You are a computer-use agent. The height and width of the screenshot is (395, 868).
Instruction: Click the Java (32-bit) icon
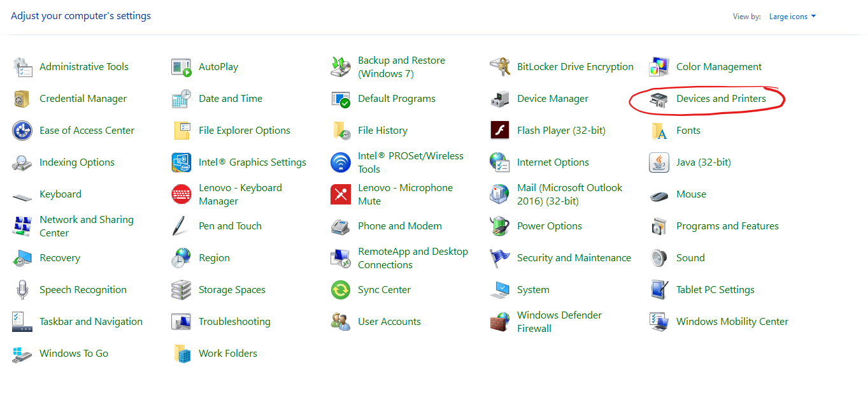tap(659, 162)
